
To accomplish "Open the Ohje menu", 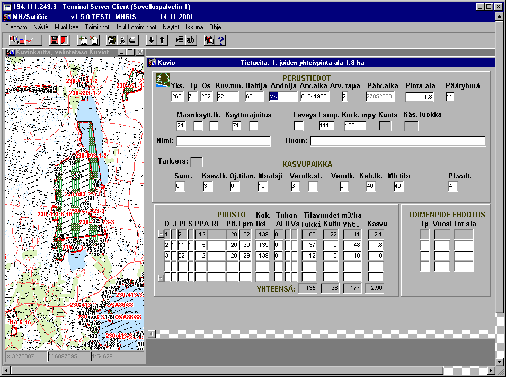I will pyautogui.click(x=215, y=27).
